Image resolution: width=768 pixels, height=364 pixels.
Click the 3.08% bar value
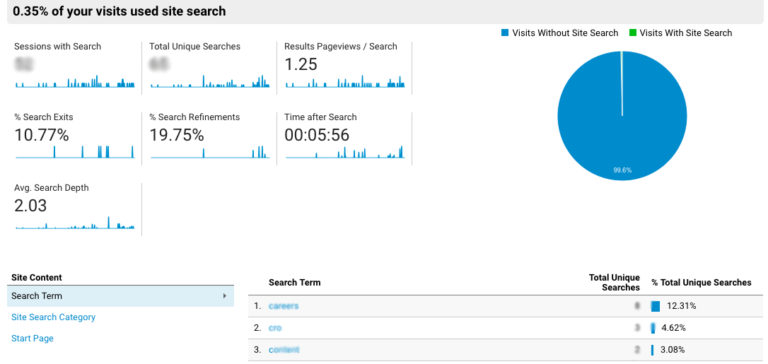tap(673, 350)
